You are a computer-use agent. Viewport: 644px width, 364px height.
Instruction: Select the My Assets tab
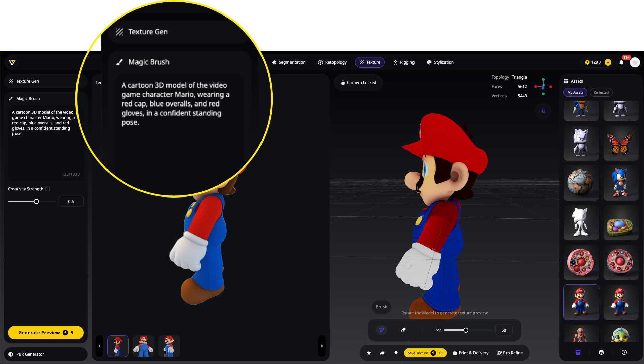point(575,92)
